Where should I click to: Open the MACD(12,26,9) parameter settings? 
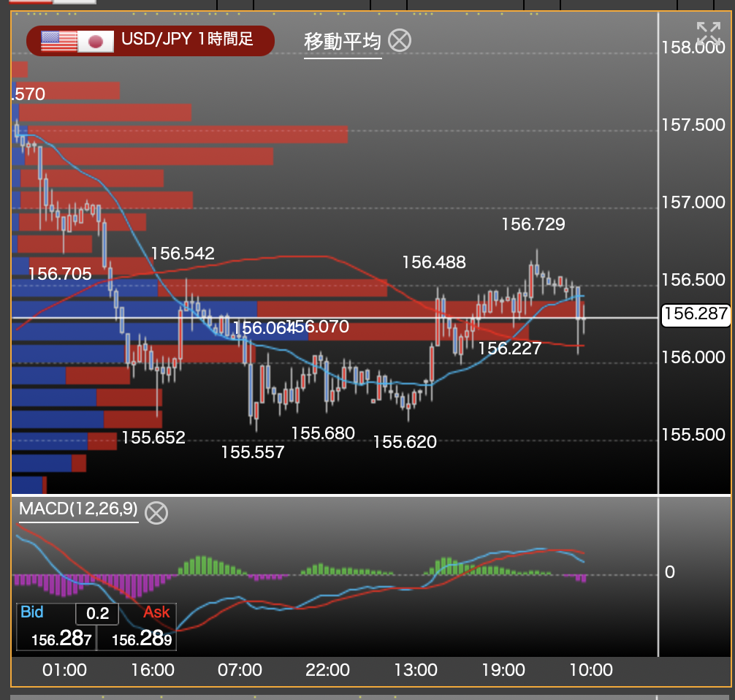click(78, 509)
